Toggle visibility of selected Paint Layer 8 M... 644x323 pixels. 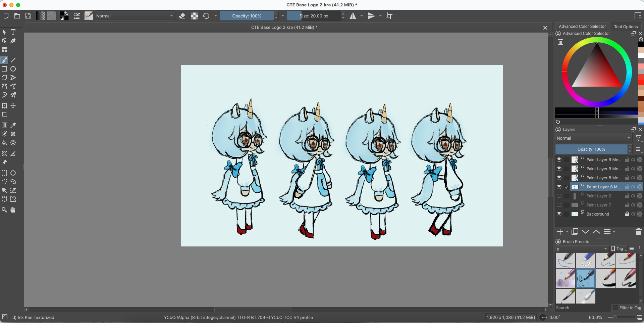coord(559,187)
